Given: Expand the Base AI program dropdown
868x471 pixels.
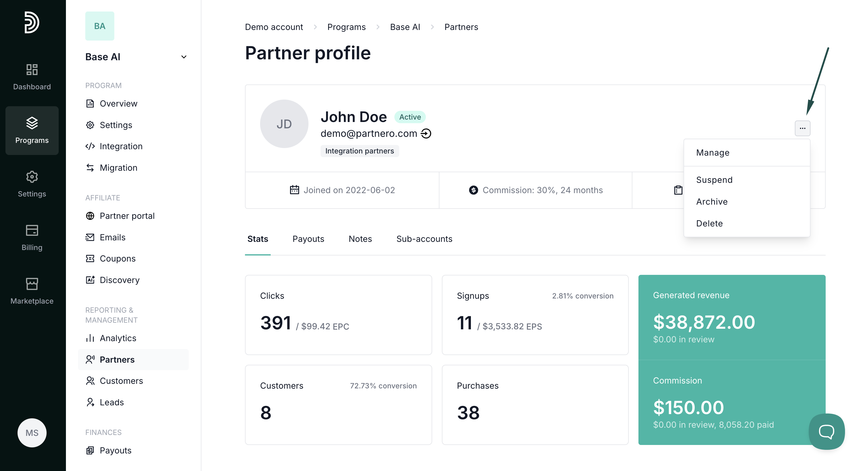Looking at the screenshot, I should tap(184, 57).
